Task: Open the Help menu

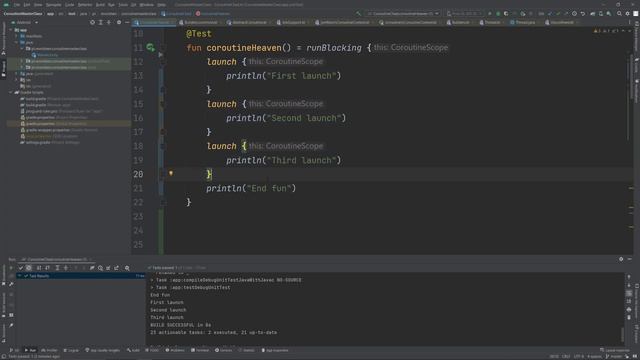Action: click(162, 5)
